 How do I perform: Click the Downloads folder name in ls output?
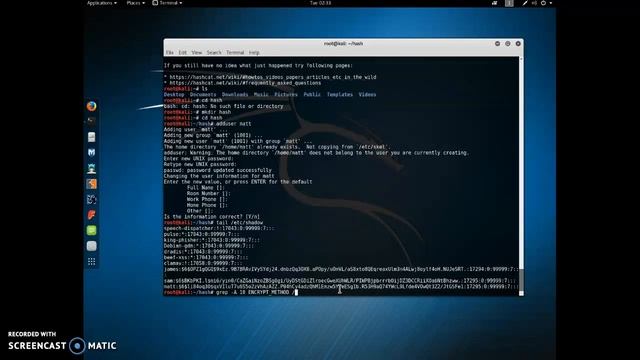tap(235, 95)
